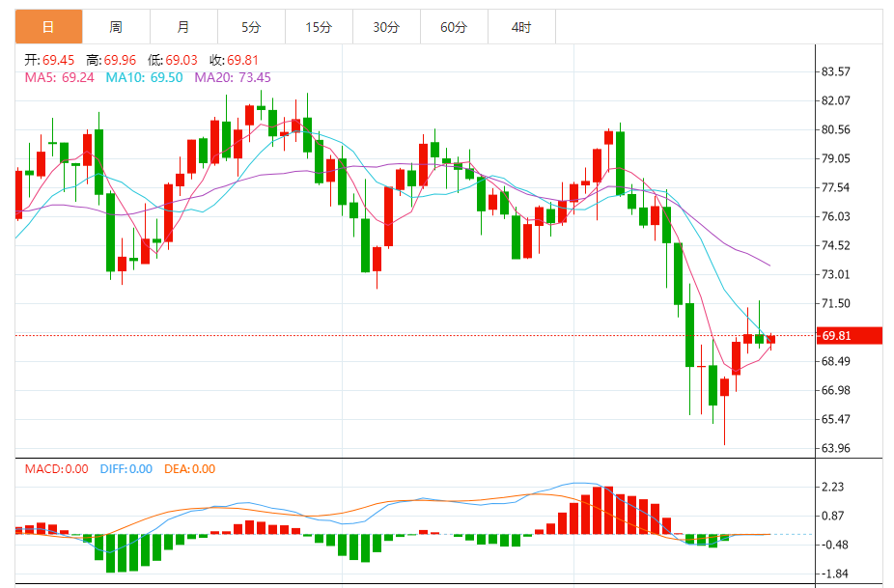
Task: Click the 0.87 MACD axis label
Action: [832, 517]
